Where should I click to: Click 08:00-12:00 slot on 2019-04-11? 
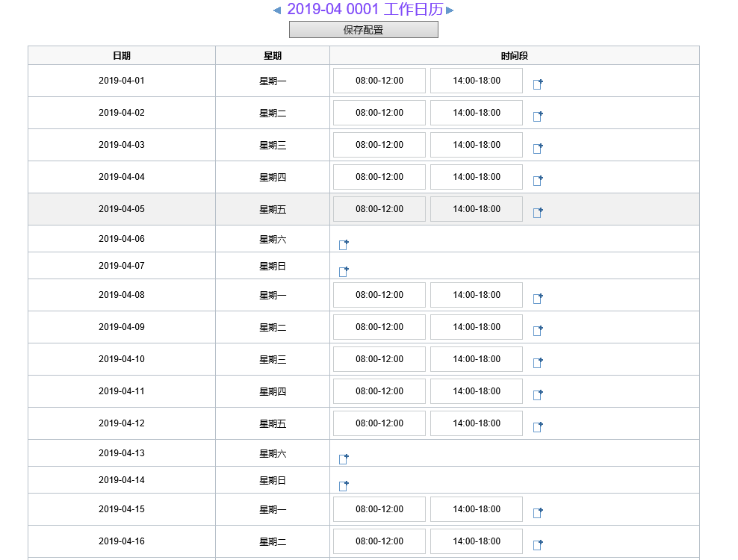tap(379, 391)
